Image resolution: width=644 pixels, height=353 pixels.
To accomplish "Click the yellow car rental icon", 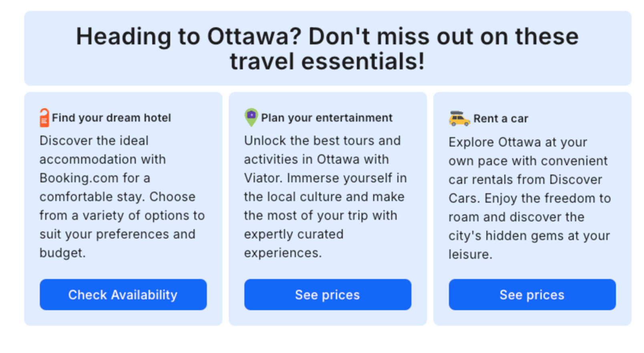I will [x=459, y=119].
